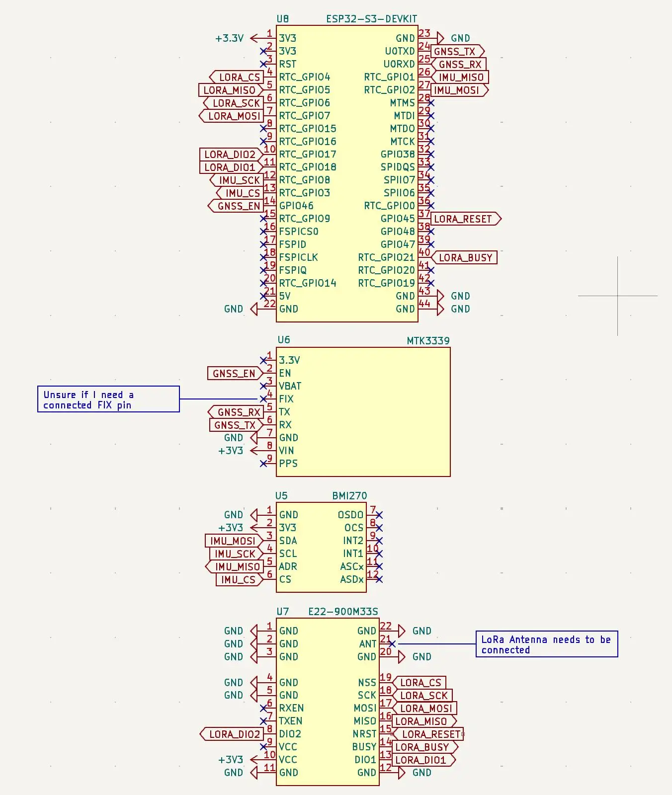Click the no-connect marker on E22 ANT pin
The image size is (672, 795).
pos(392,644)
